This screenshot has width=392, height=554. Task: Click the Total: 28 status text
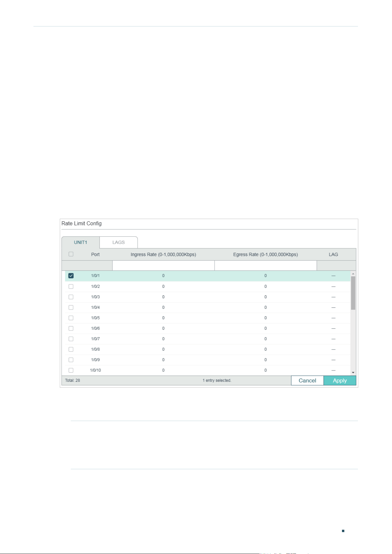click(73, 381)
